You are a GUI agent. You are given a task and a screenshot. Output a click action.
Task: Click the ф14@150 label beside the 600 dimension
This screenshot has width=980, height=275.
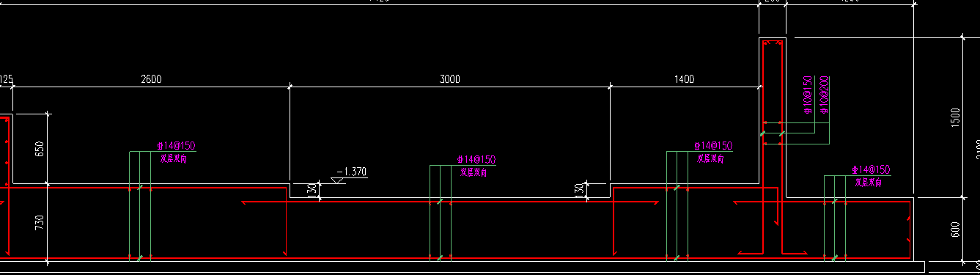click(872, 170)
